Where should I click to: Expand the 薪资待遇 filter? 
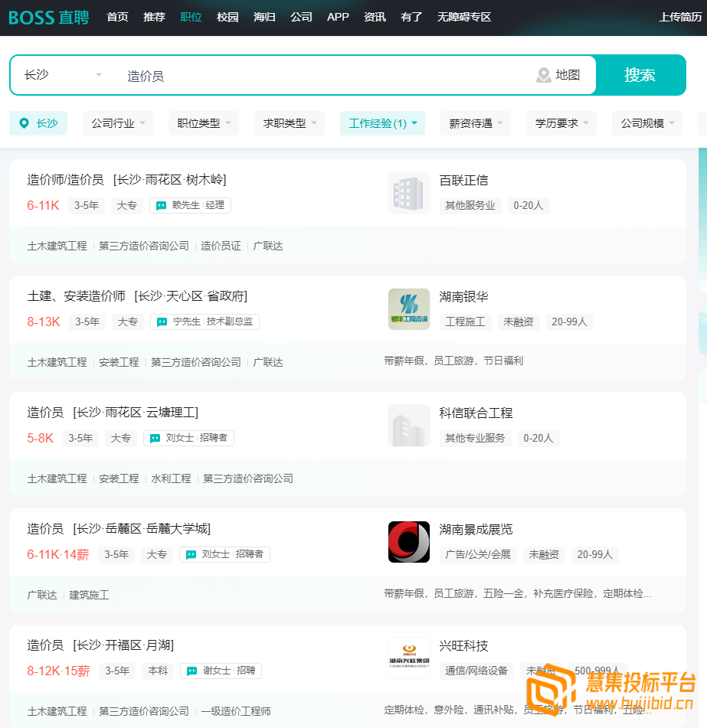(x=476, y=123)
